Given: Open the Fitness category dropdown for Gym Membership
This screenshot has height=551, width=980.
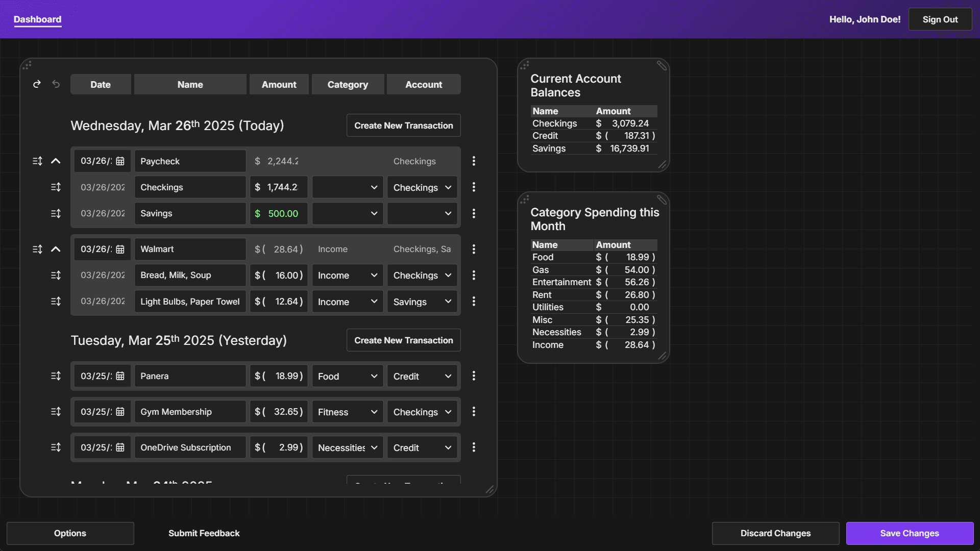Looking at the screenshot, I should coord(348,412).
